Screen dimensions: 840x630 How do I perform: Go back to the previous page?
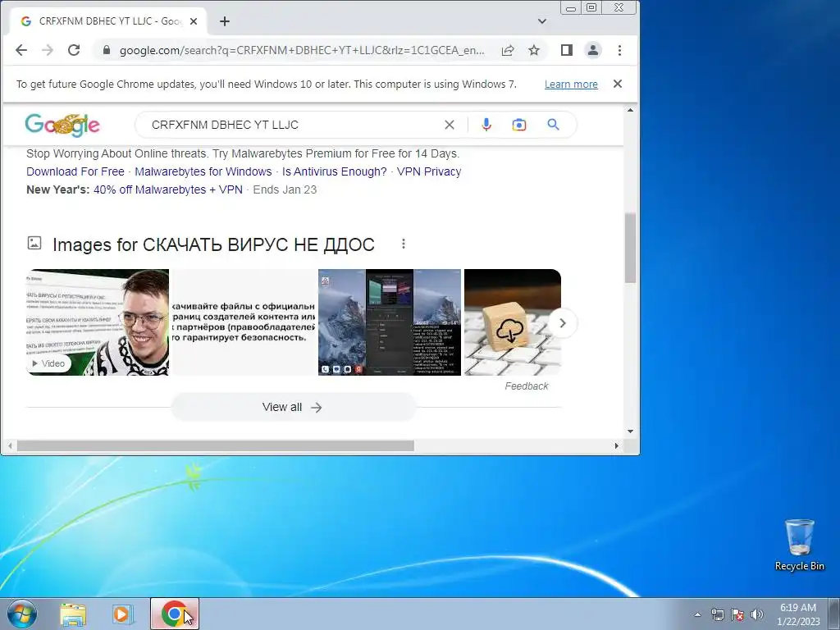coord(21,50)
